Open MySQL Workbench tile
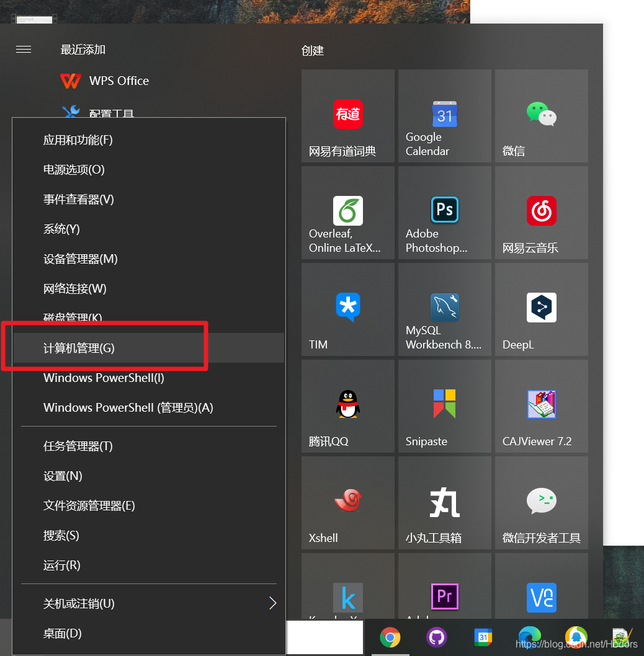The width and height of the screenshot is (644, 656). coord(444,309)
